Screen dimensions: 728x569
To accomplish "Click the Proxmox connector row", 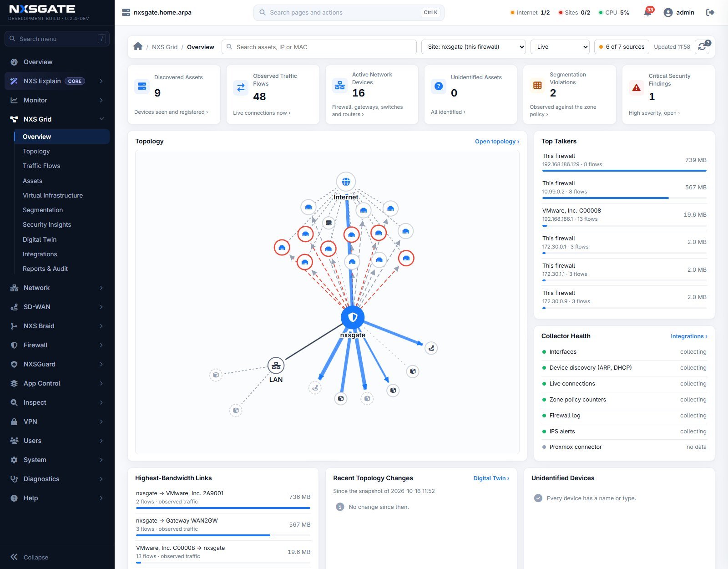I will pos(624,447).
